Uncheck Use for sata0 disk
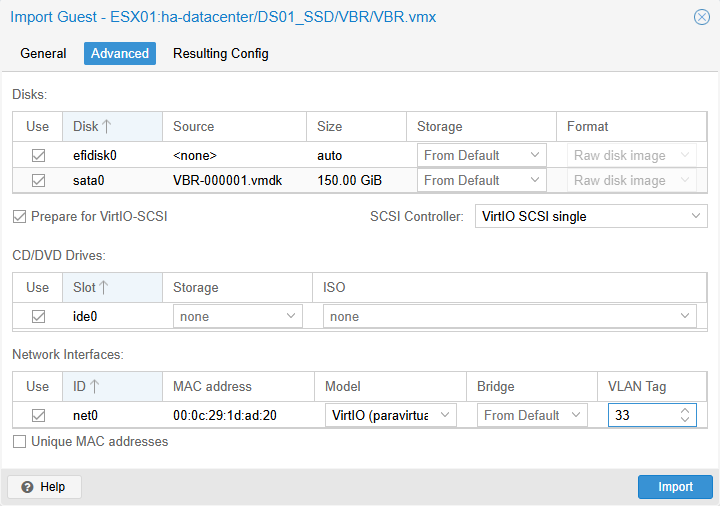This screenshot has height=506, width=720. point(38,180)
